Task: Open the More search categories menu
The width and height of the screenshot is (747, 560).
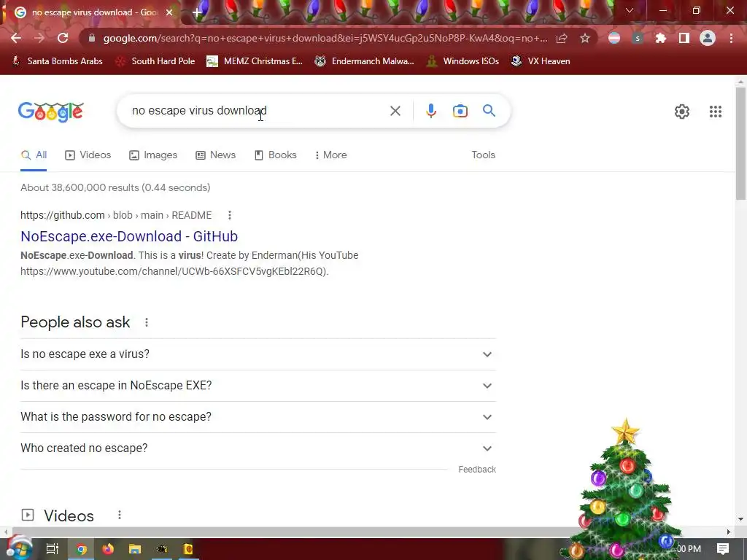Action: [x=330, y=155]
